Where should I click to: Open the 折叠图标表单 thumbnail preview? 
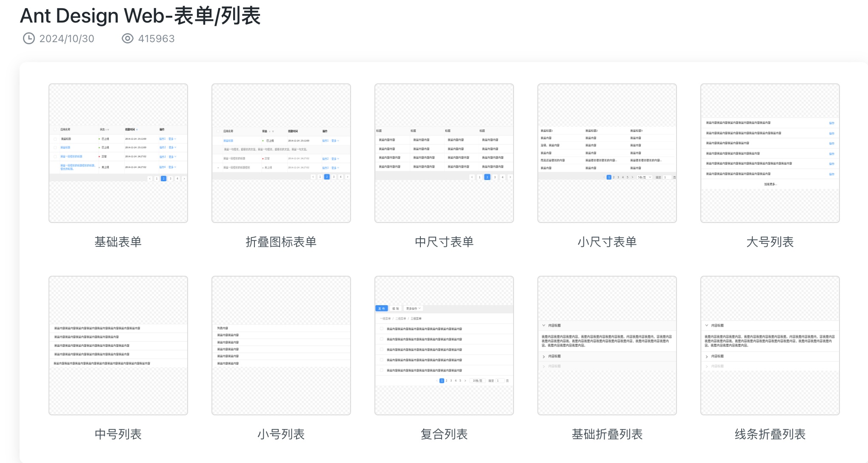(x=281, y=153)
